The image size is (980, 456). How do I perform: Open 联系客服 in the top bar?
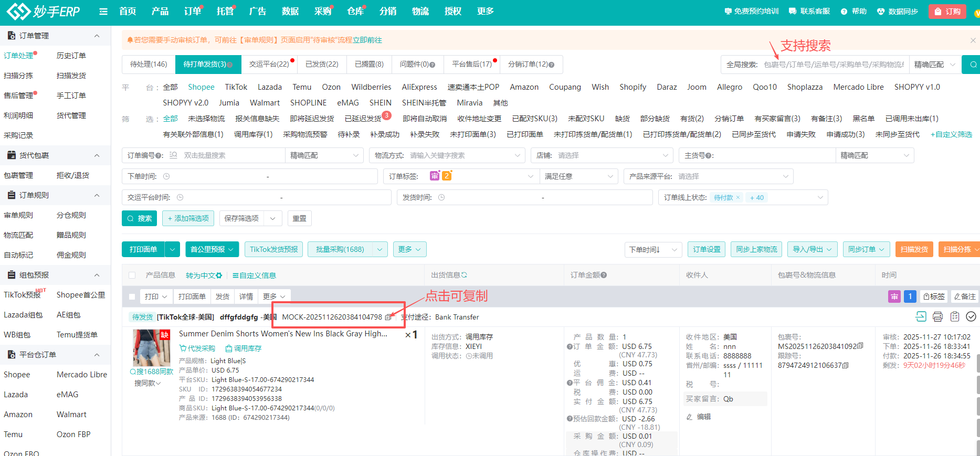[809, 11]
